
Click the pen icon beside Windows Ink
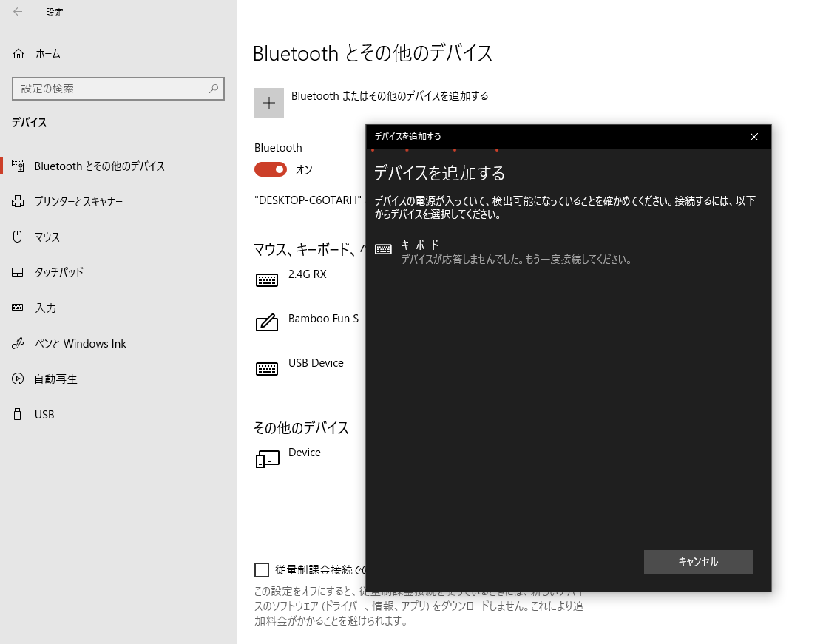(18, 343)
